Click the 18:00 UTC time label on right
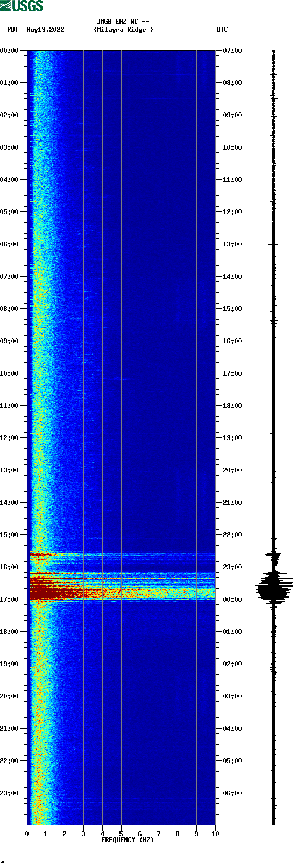 [232, 406]
